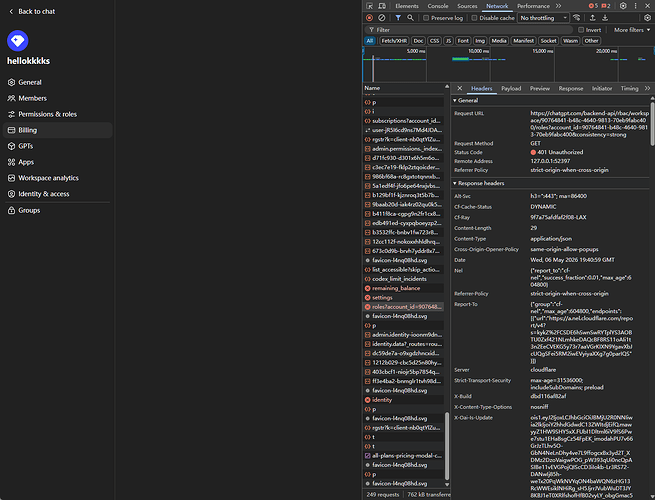The image size is (655, 500).
Task: Select the failed settings request
Action: pyautogui.click(x=404, y=297)
